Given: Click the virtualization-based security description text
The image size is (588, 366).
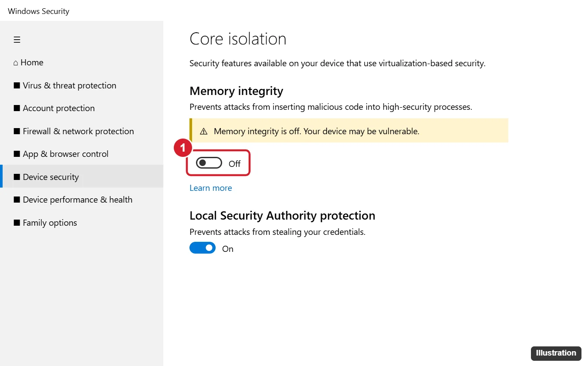Looking at the screenshot, I should coord(338,63).
